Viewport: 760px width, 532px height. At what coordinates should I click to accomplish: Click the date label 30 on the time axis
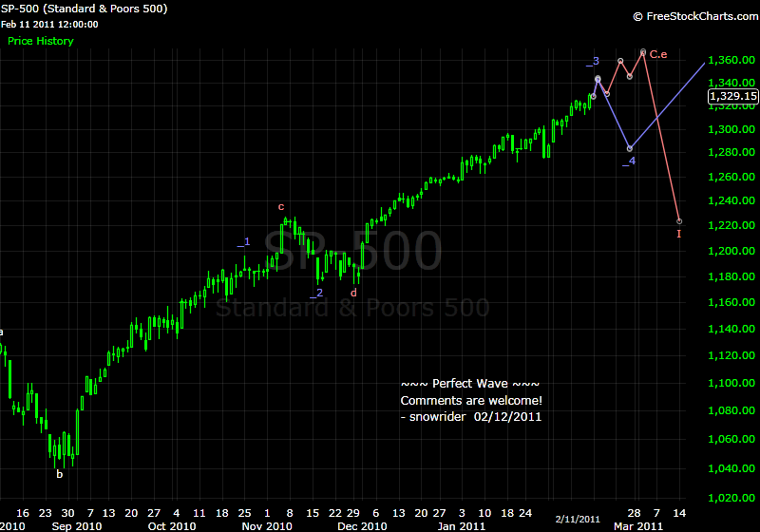67,513
